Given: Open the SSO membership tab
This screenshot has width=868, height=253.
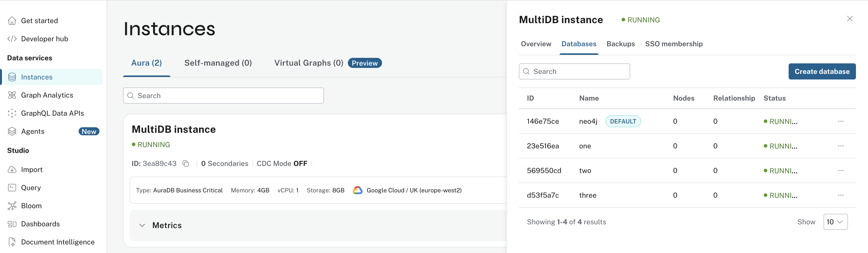Looking at the screenshot, I should (674, 44).
